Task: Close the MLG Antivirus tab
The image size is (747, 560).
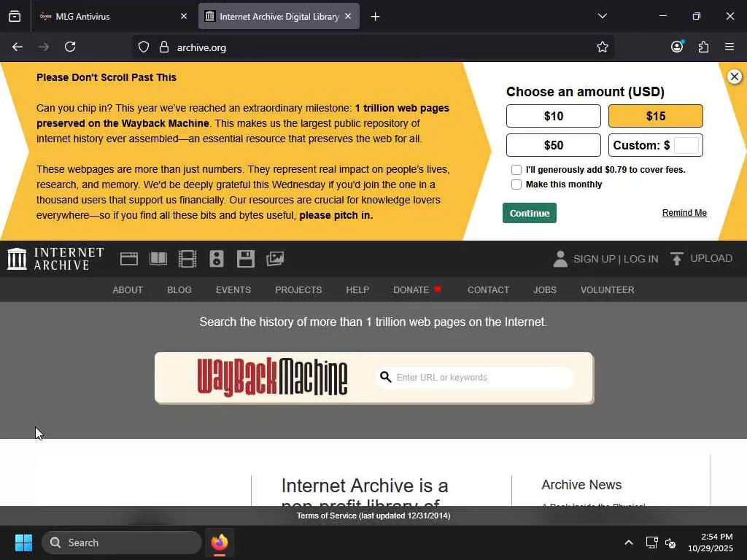Action: [184, 16]
